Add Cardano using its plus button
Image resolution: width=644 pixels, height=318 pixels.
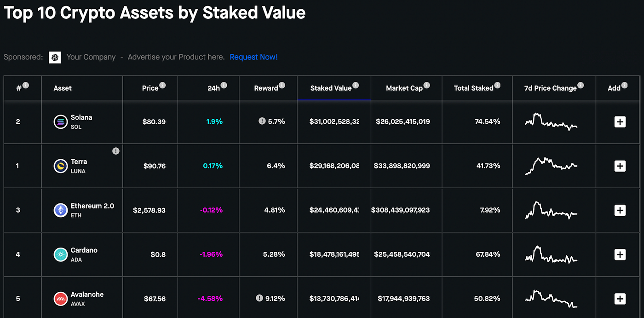[x=620, y=254]
